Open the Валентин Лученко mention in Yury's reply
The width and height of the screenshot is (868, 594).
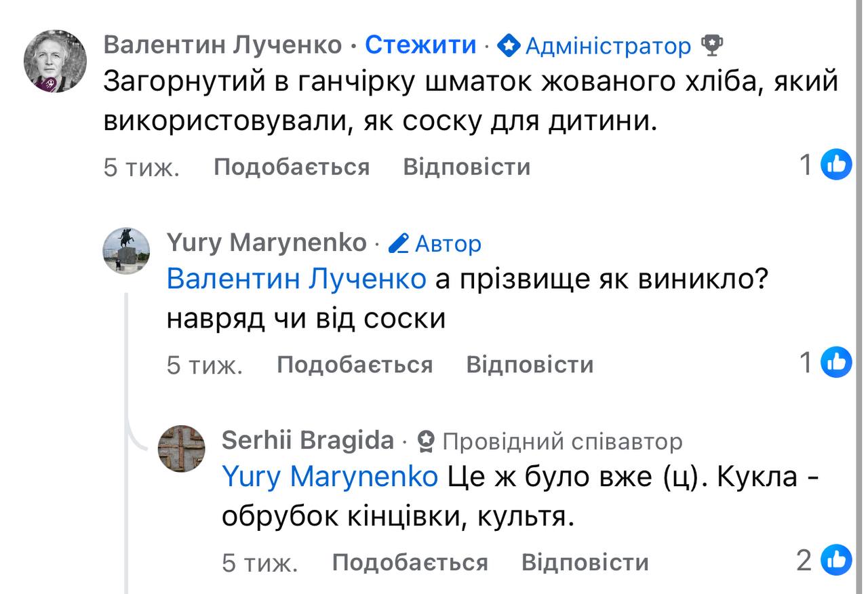[296, 279]
